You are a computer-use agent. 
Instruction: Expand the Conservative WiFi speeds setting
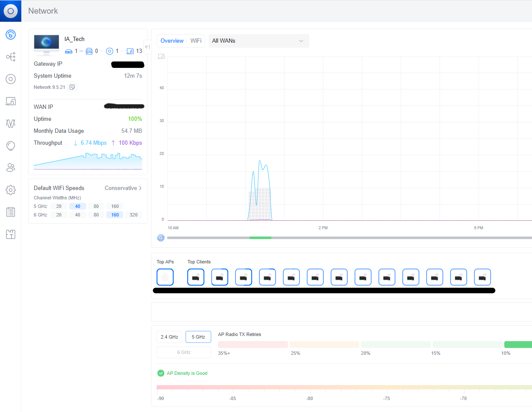tap(123, 188)
